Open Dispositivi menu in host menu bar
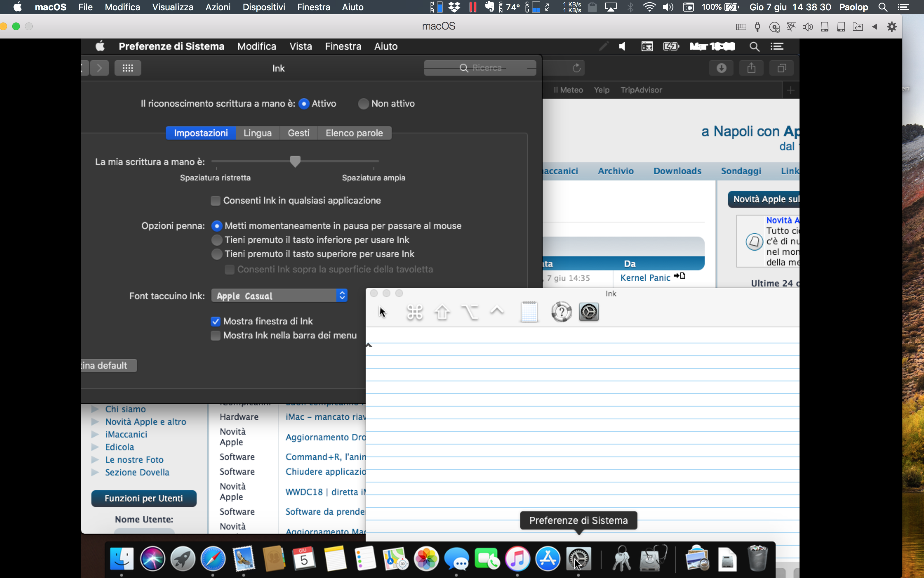Screen dimensions: 924x578 [264, 7]
